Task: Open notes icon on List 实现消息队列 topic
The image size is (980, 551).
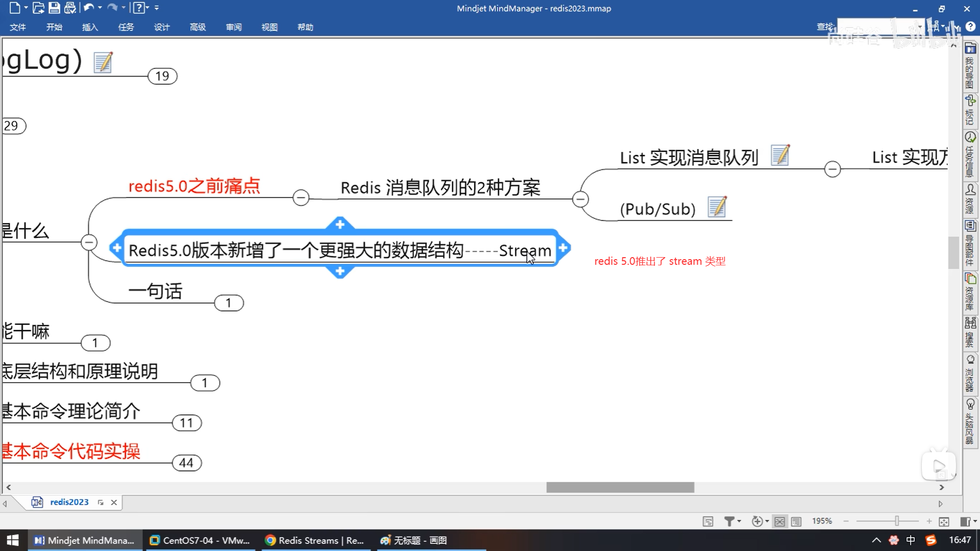Action: tap(780, 155)
